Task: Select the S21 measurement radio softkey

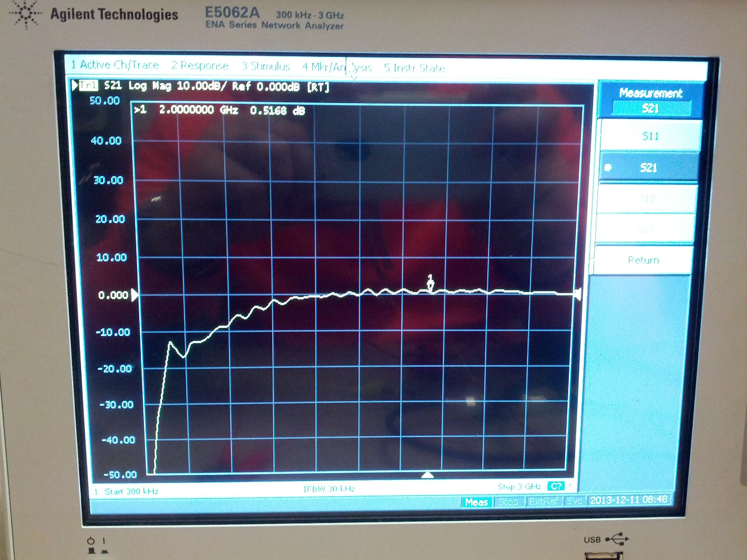Action: (x=648, y=167)
